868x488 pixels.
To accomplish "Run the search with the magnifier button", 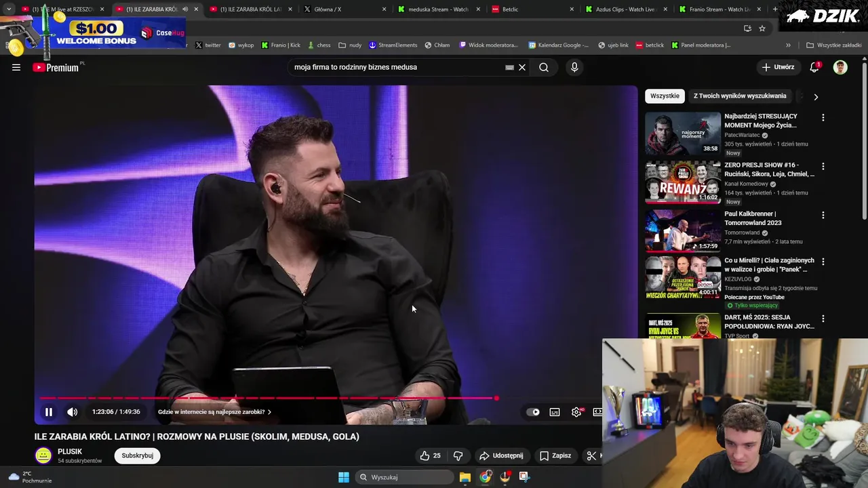I will (544, 67).
